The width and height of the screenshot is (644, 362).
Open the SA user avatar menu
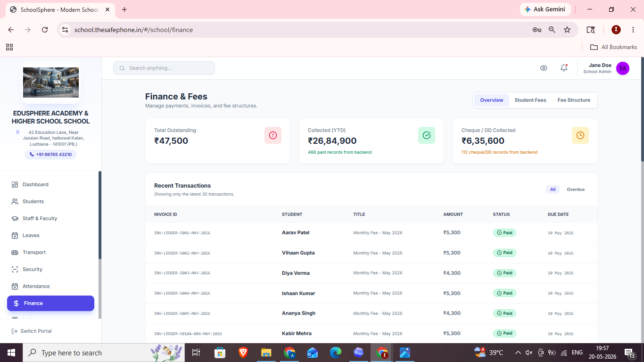pyautogui.click(x=623, y=68)
